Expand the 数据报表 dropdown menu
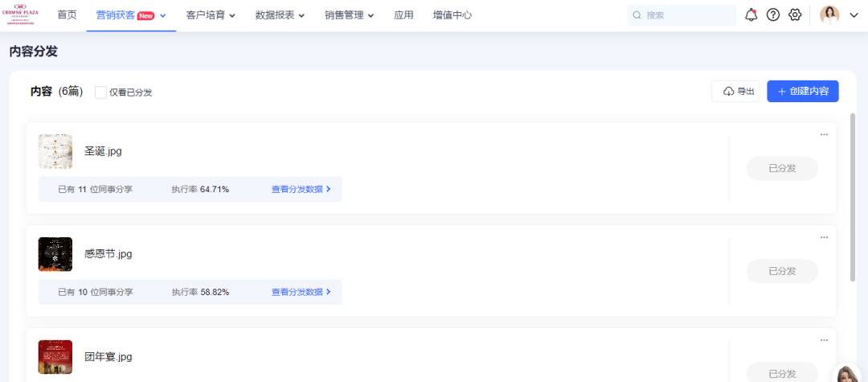Viewport: 868px width, 382px height. click(280, 15)
